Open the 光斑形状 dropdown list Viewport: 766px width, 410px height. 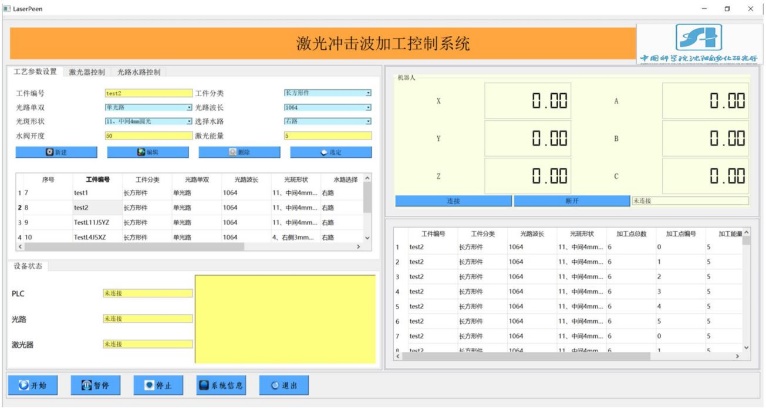click(x=189, y=121)
